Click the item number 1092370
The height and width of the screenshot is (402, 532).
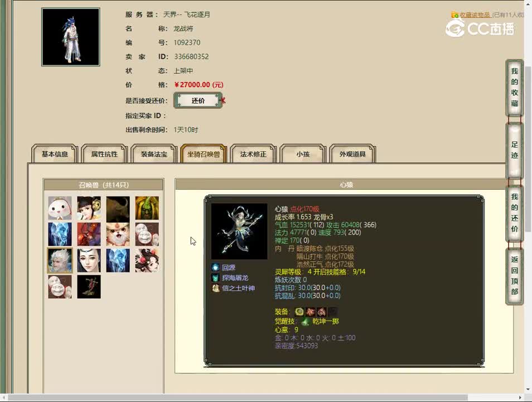pyautogui.click(x=187, y=42)
